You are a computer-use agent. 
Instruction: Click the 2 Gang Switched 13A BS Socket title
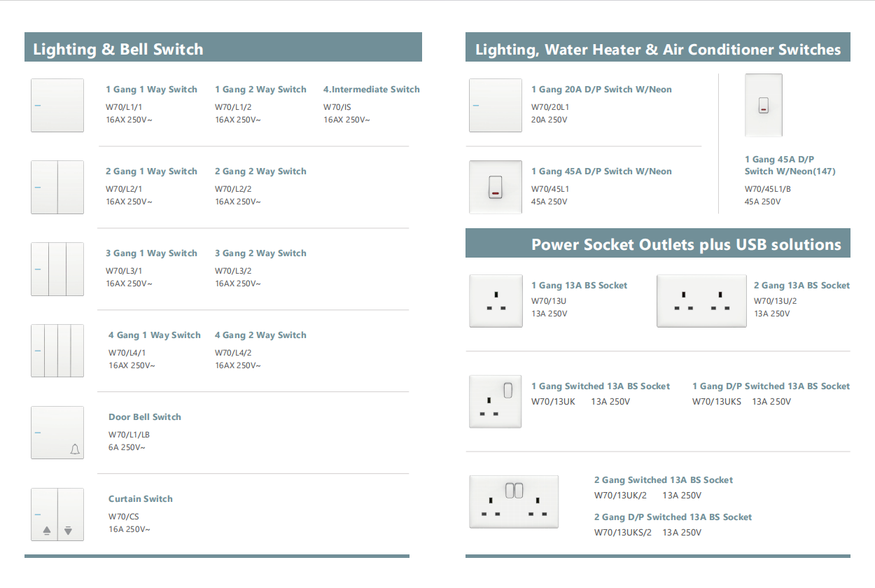pos(664,480)
